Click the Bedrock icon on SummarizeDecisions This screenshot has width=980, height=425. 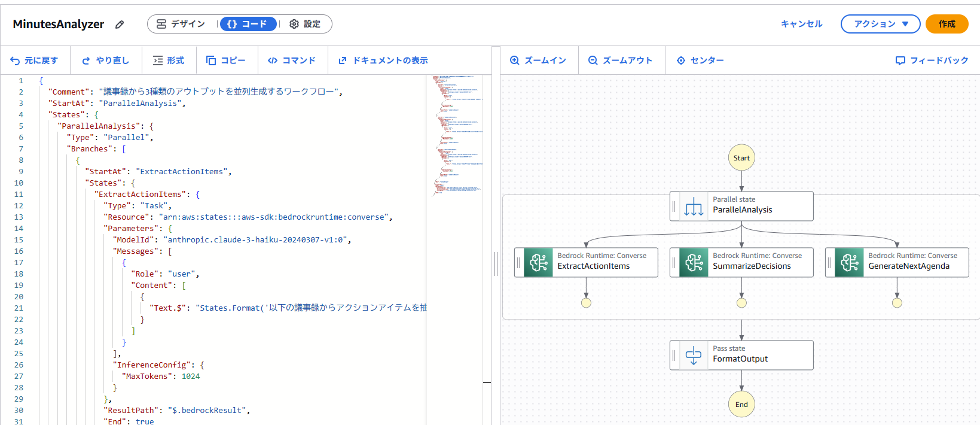[x=694, y=262]
